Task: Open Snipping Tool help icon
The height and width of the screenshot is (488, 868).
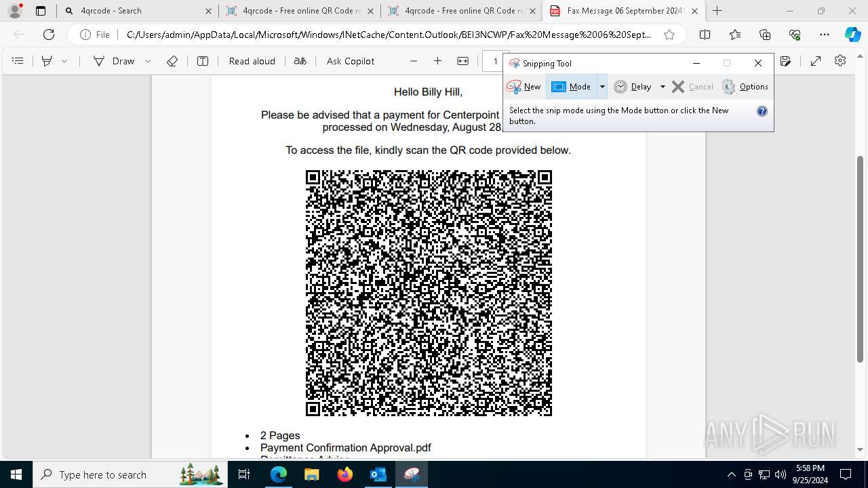Action: coord(762,111)
